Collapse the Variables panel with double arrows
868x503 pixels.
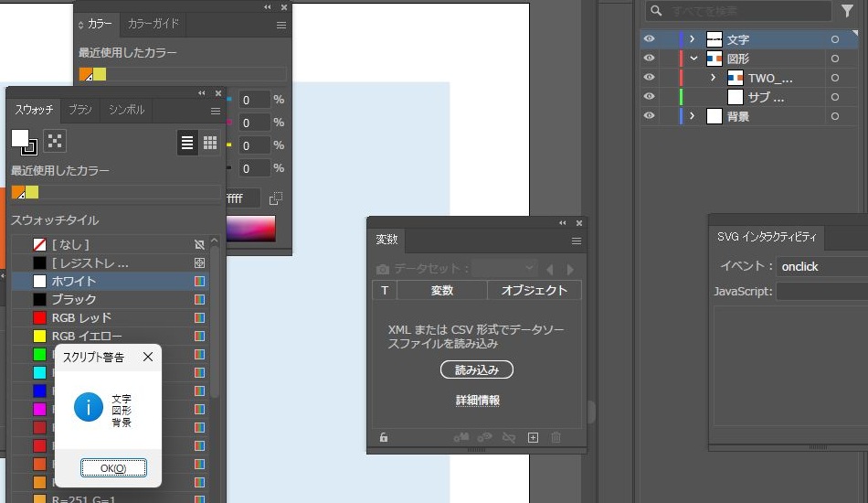coord(563,223)
